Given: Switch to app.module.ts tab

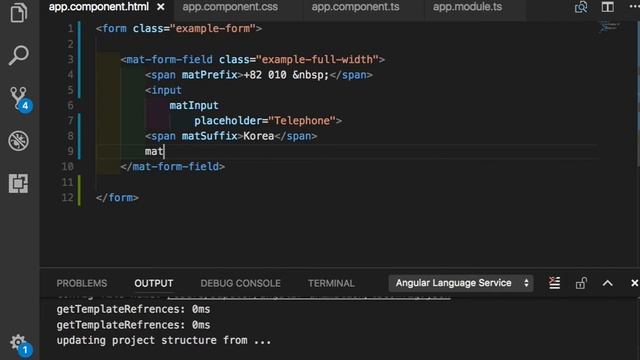Looking at the screenshot, I should (x=467, y=7).
